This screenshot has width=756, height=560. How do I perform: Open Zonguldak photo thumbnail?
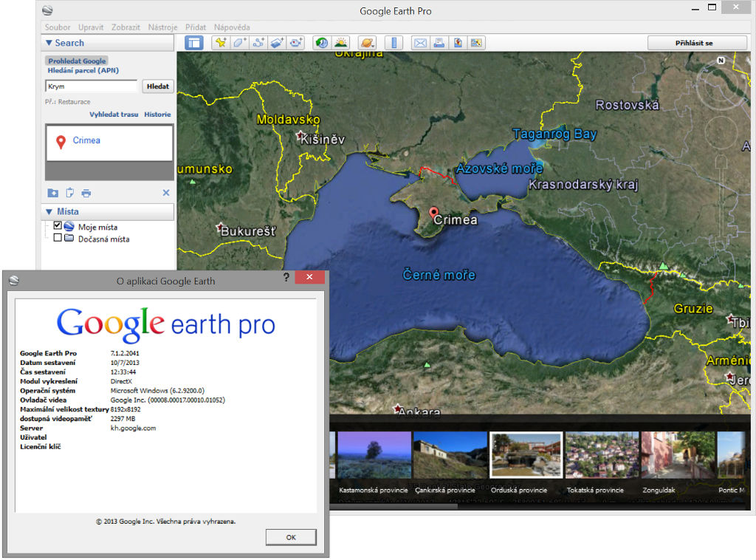pyautogui.click(x=678, y=455)
